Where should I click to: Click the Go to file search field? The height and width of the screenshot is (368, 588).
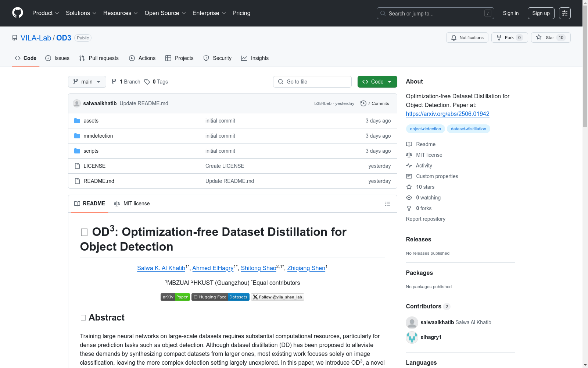pos(312,82)
